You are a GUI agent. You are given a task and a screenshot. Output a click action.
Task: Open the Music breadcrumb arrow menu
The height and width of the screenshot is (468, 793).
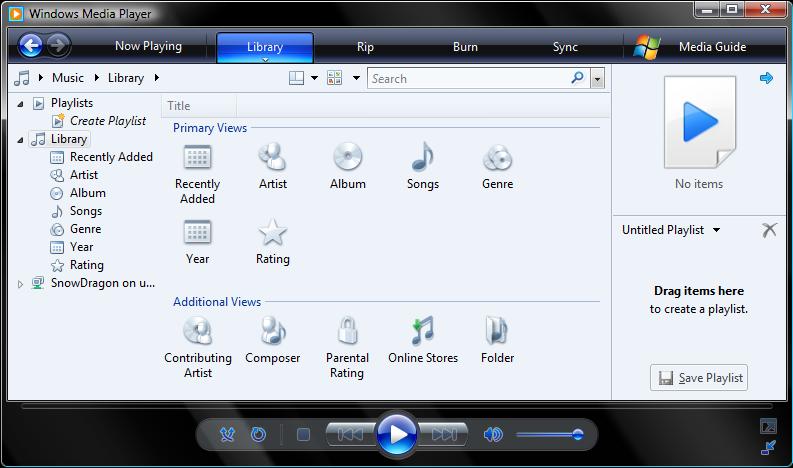41,78
